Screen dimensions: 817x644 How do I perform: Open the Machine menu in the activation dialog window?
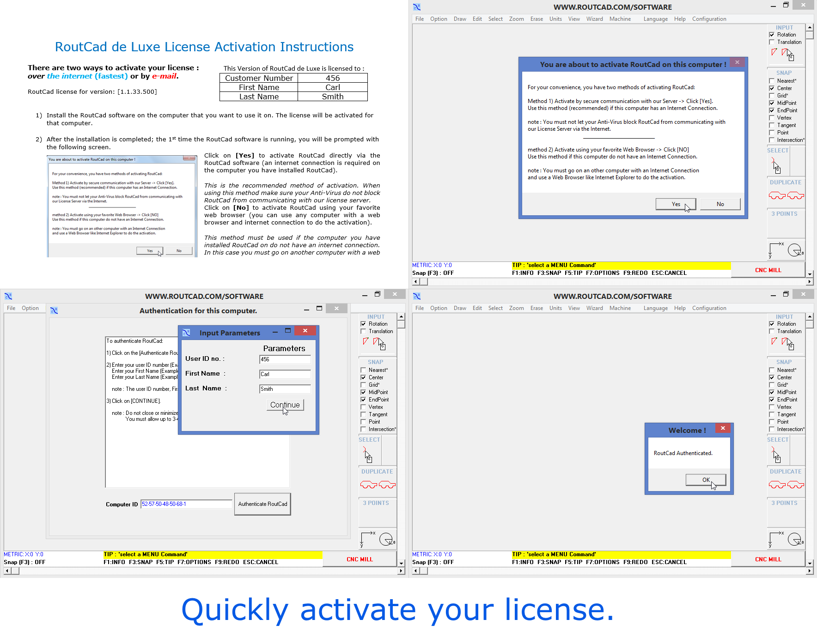click(x=620, y=19)
